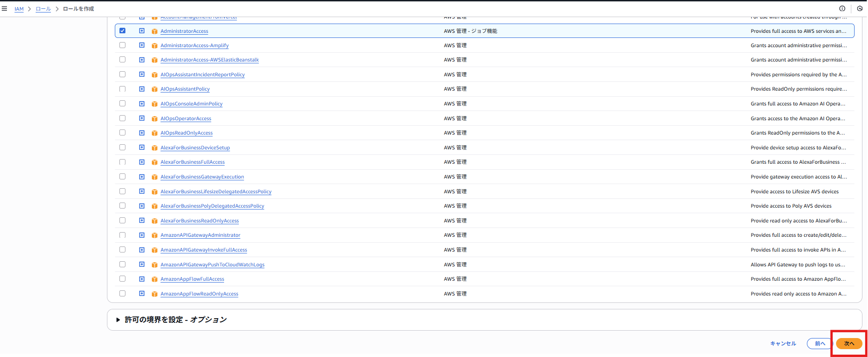Expand the AlexaForBusinessReadOnlyAccess row details
868x357 pixels.
142,221
